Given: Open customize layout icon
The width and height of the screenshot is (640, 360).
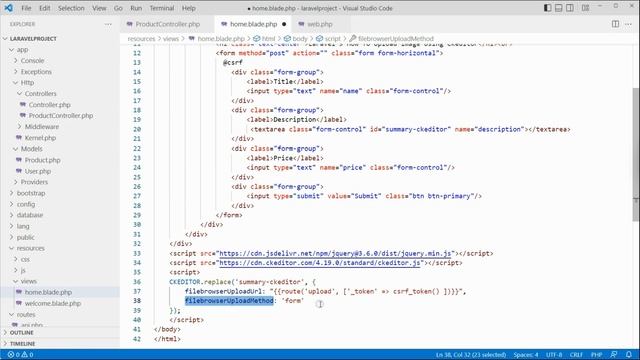Looking at the screenshot, I should tap(585, 8).
